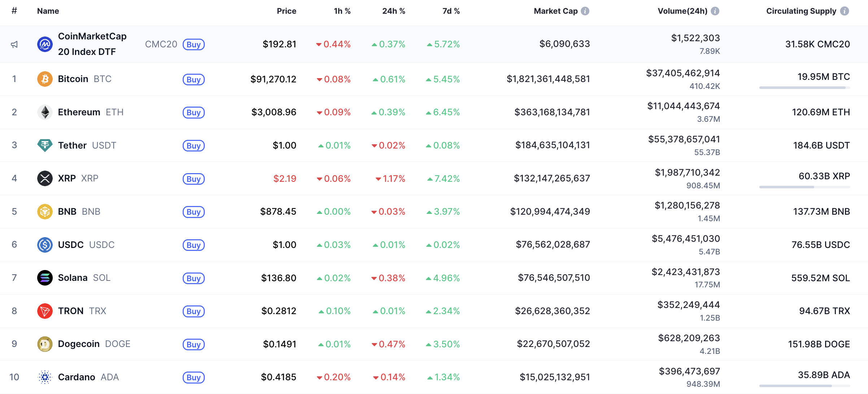868x394 pixels.
Task: Sort by the 7d % column header
Action: click(x=451, y=11)
